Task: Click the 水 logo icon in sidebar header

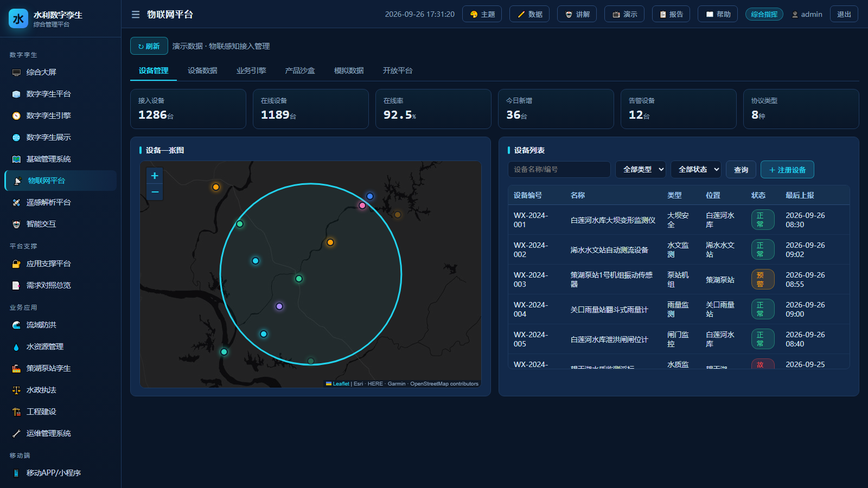Action: (18, 19)
